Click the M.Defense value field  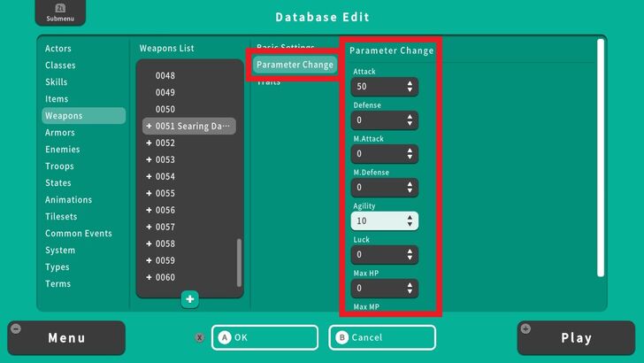(385, 188)
